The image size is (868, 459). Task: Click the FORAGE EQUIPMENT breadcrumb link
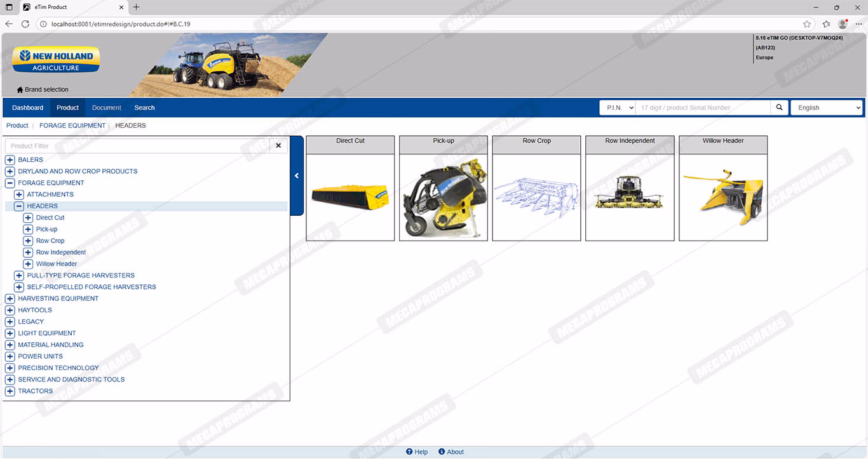[x=72, y=126]
